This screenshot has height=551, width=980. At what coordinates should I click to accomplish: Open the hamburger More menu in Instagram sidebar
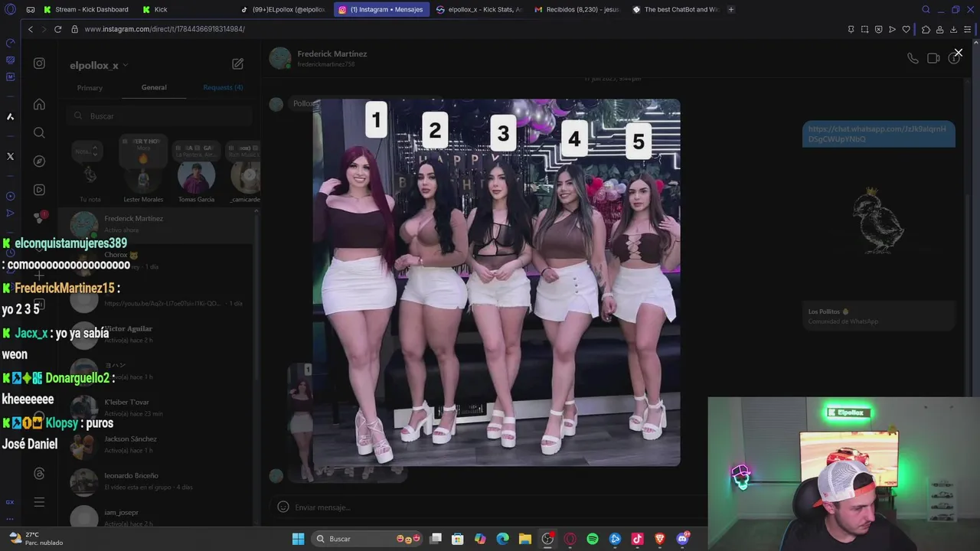click(x=39, y=502)
